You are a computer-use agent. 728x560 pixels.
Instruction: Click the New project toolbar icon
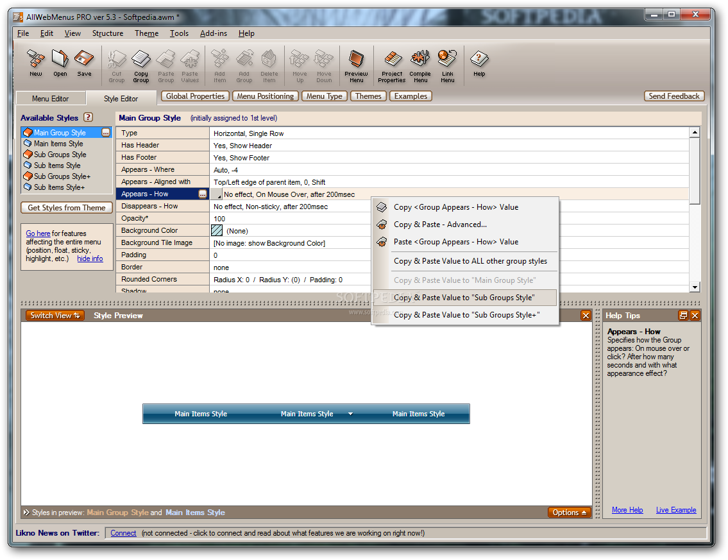click(36, 63)
